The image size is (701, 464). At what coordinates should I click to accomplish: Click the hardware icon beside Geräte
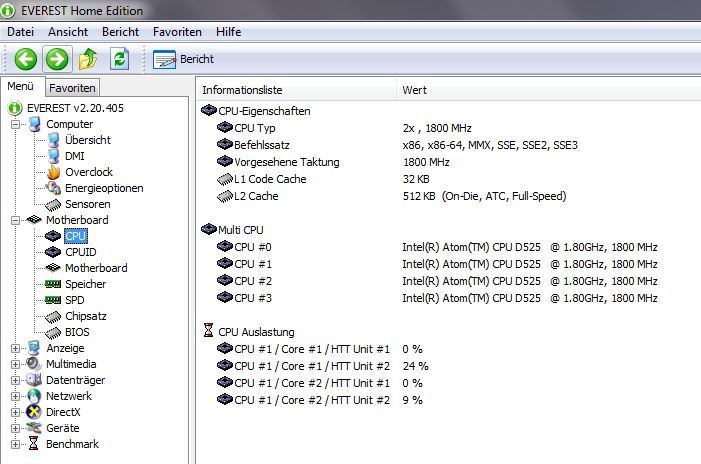34,428
